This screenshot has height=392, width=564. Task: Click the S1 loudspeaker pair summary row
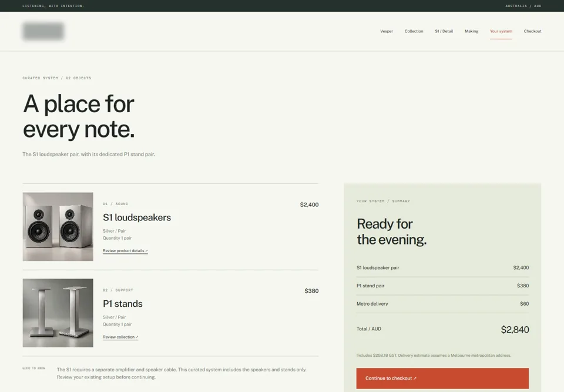point(442,268)
